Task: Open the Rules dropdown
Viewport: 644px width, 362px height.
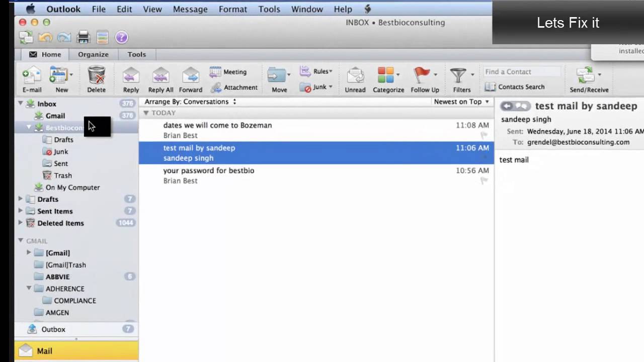Action: [316, 71]
